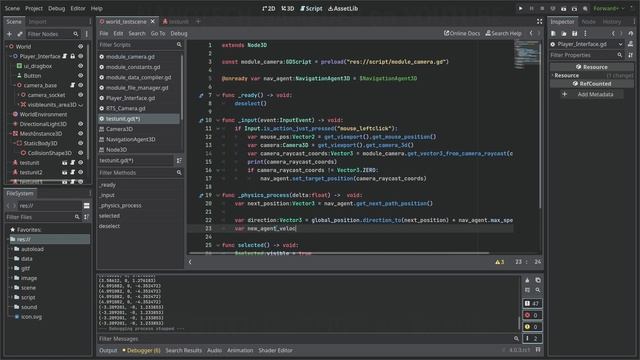Toggle visibility of ui_dragbox node
The width and height of the screenshot is (640, 360).
pos(80,66)
